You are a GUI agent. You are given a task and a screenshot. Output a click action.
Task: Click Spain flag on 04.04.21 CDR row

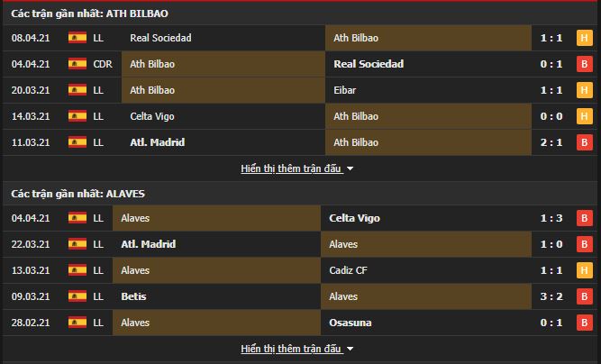[77, 64]
